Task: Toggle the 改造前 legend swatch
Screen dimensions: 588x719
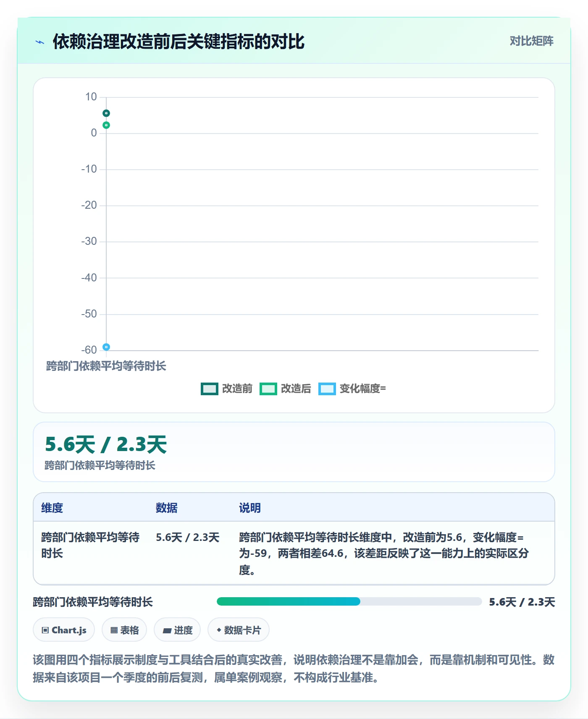Action: point(209,389)
